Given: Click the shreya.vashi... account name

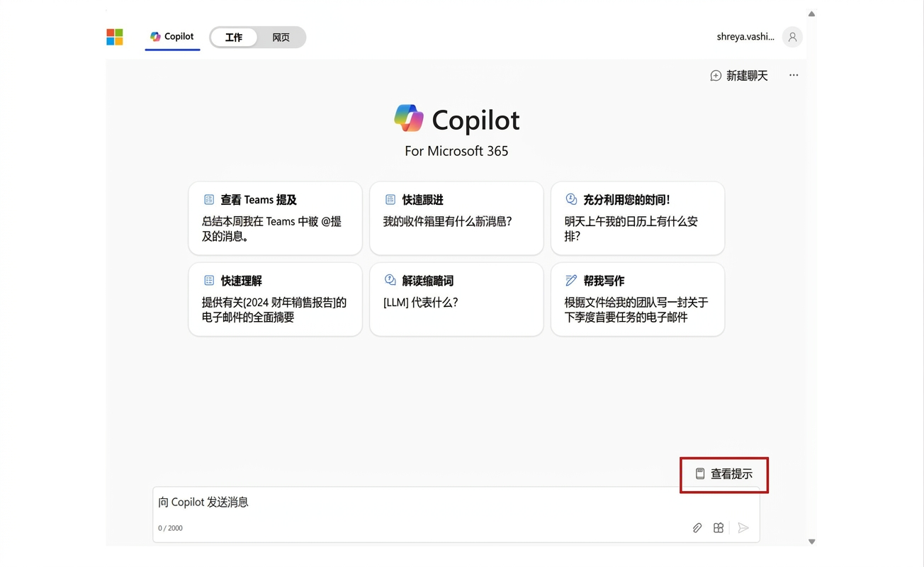Looking at the screenshot, I should (x=745, y=37).
